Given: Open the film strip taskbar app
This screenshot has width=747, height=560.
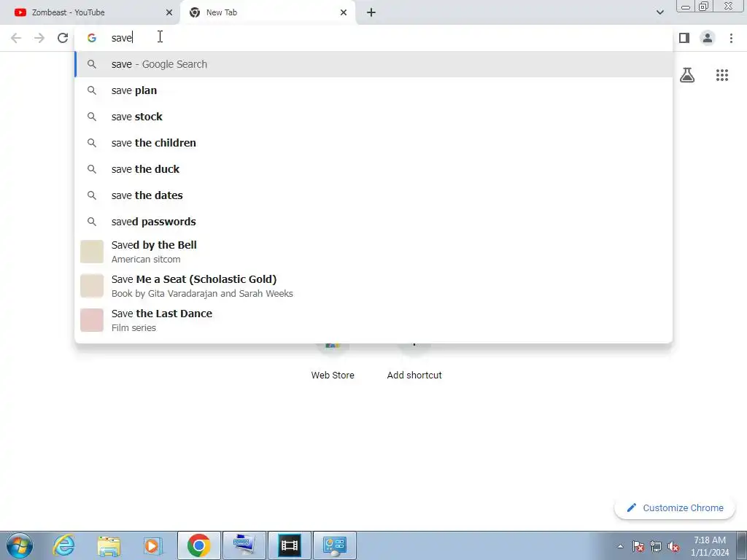Looking at the screenshot, I should click(290, 545).
